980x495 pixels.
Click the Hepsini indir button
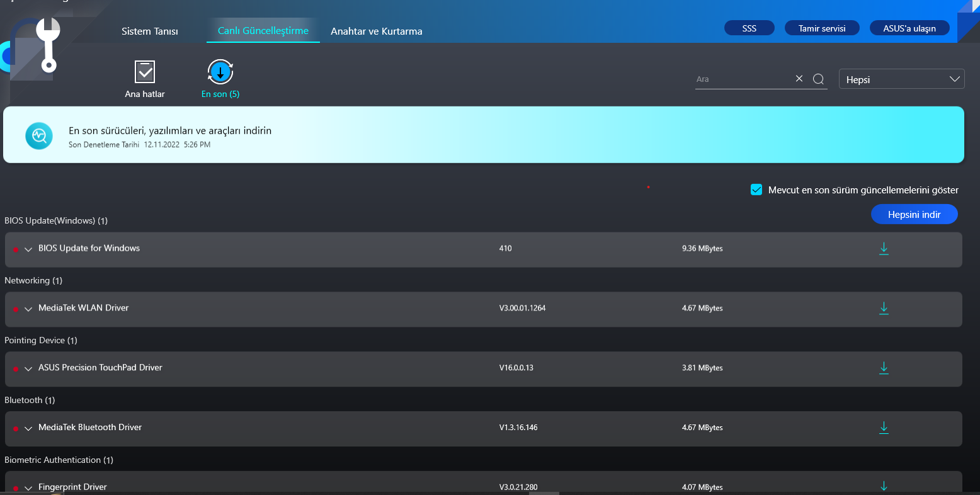tap(914, 214)
